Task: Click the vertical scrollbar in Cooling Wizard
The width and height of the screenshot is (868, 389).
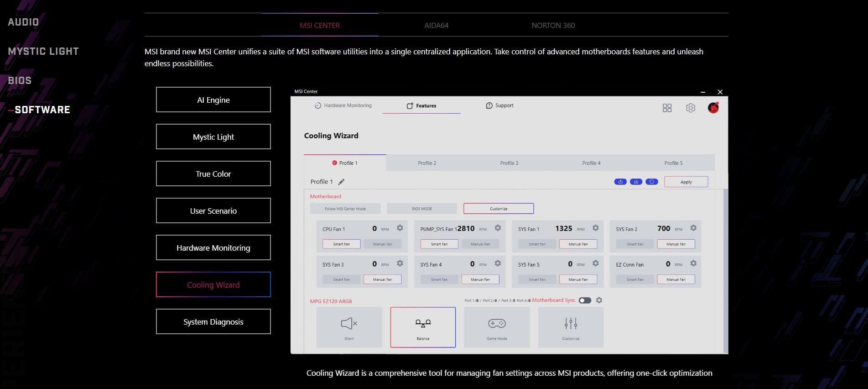Action: (x=725, y=269)
